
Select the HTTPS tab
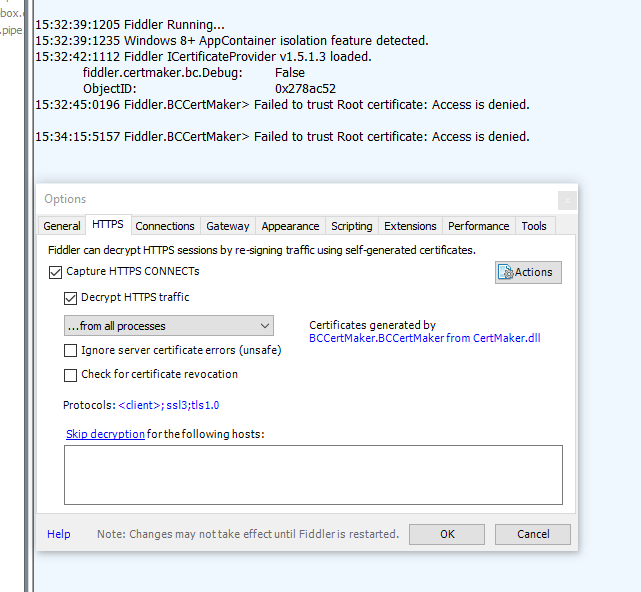[x=108, y=224]
